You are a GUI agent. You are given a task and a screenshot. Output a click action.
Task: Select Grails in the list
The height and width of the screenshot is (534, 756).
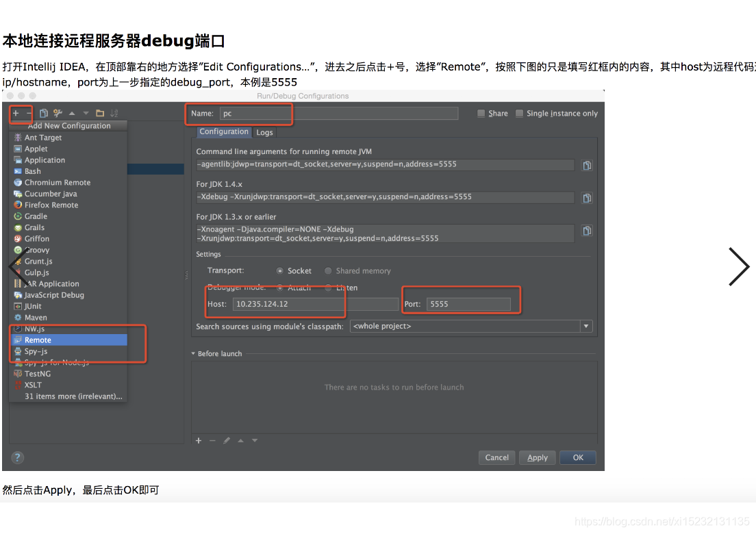68,227
